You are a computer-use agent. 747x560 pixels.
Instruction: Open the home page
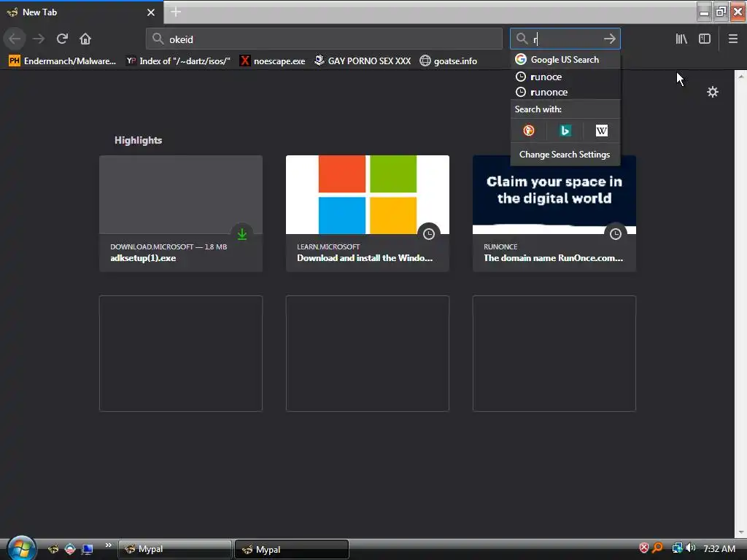(85, 39)
